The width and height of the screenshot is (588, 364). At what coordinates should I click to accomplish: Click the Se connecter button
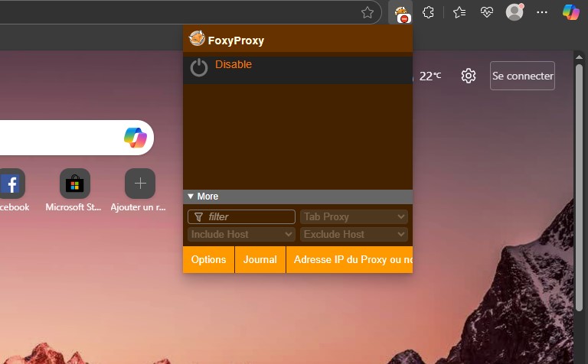[x=522, y=76]
